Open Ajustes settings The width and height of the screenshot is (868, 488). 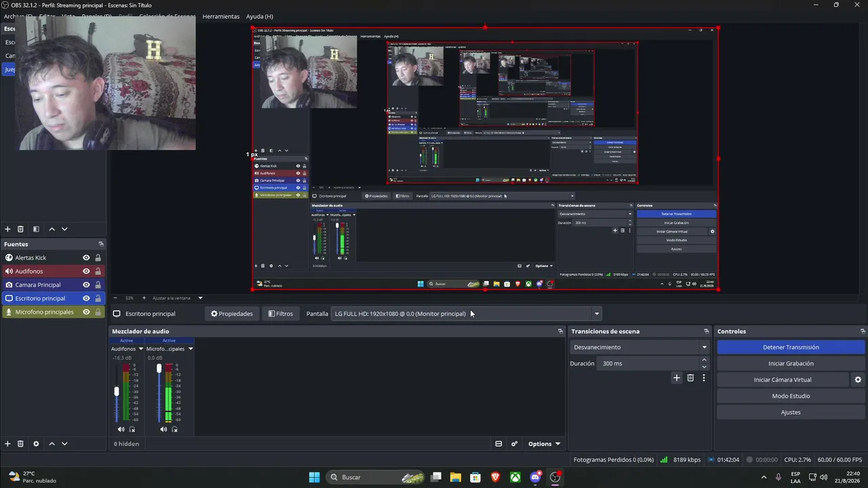tap(791, 412)
